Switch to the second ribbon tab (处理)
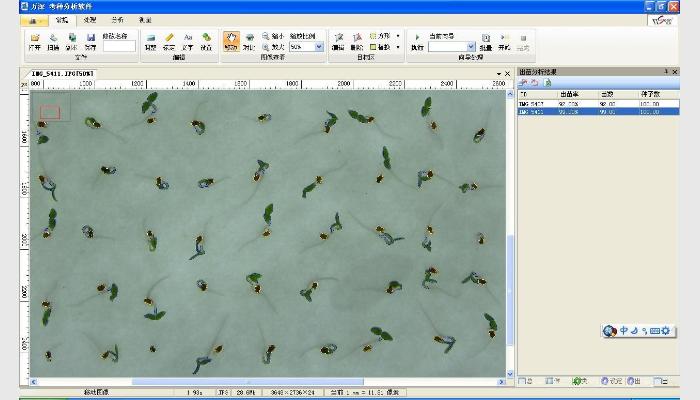Screen dimensions: 700x400 (x=89, y=19)
